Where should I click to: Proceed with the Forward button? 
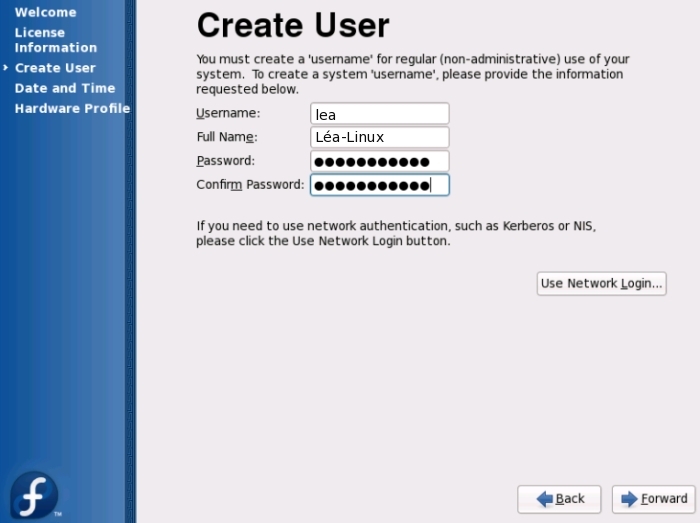pyautogui.click(x=654, y=499)
